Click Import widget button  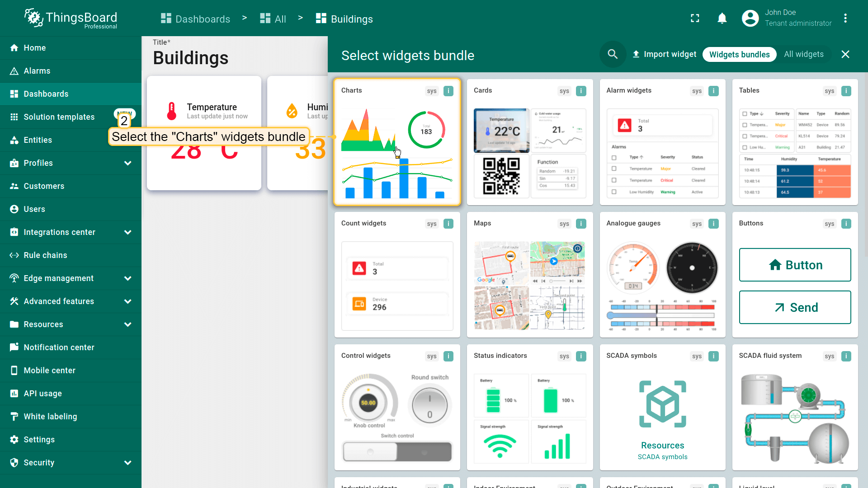coord(664,54)
